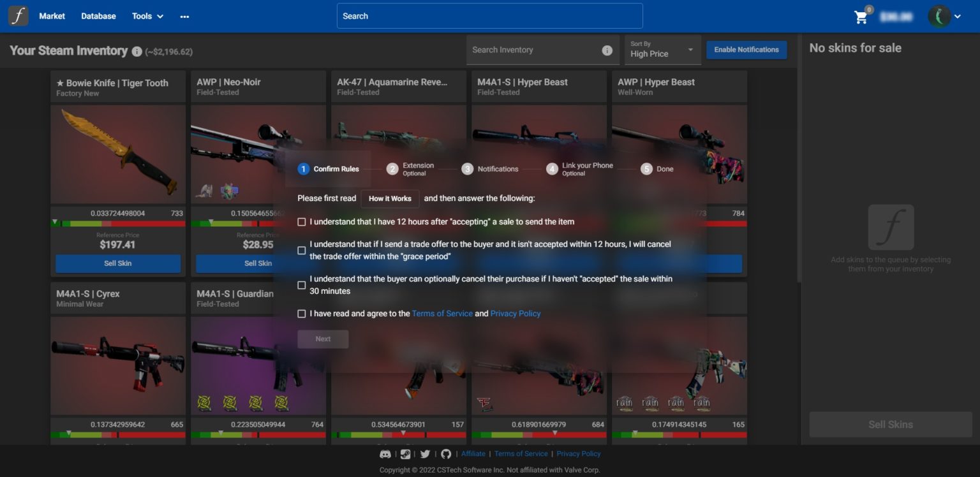This screenshot has width=980, height=477.
Task: Switch to the Market page
Action: [x=51, y=16]
